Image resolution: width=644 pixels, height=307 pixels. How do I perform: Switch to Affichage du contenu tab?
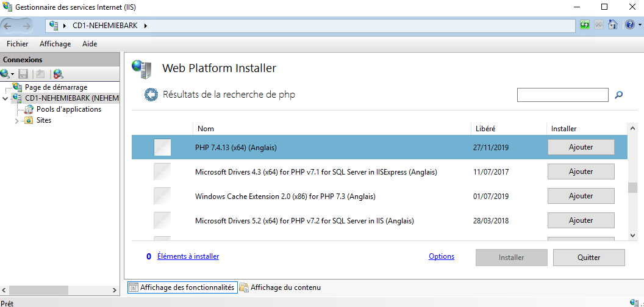click(280, 287)
